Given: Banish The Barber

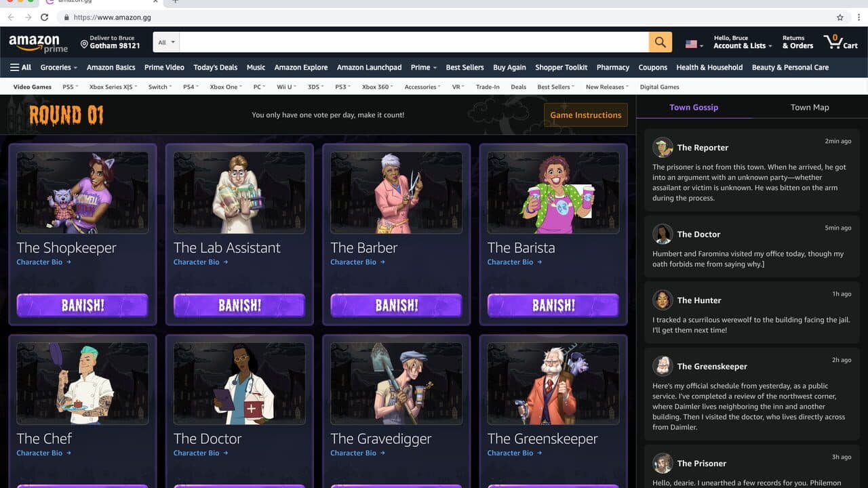Looking at the screenshot, I should (x=396, y=305).
